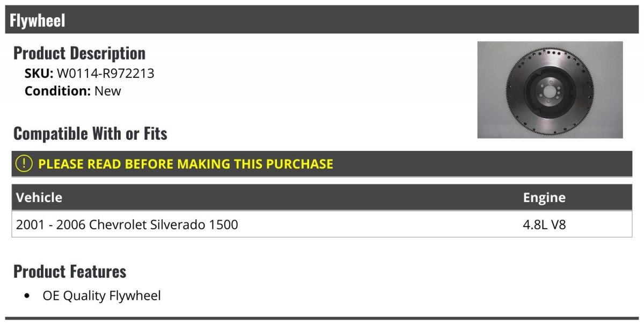
Task: Open the flywheel product photo
Action: [550, 90]
